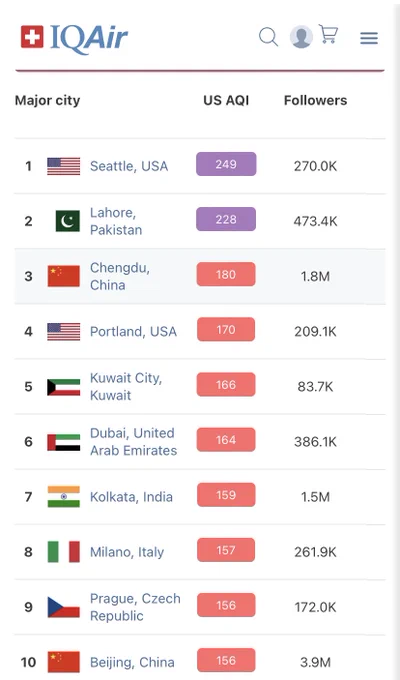The width and height of the screenshot is (400, 680).
Task: Open the Chengdu, China city link
Action: tap(120, 276)
